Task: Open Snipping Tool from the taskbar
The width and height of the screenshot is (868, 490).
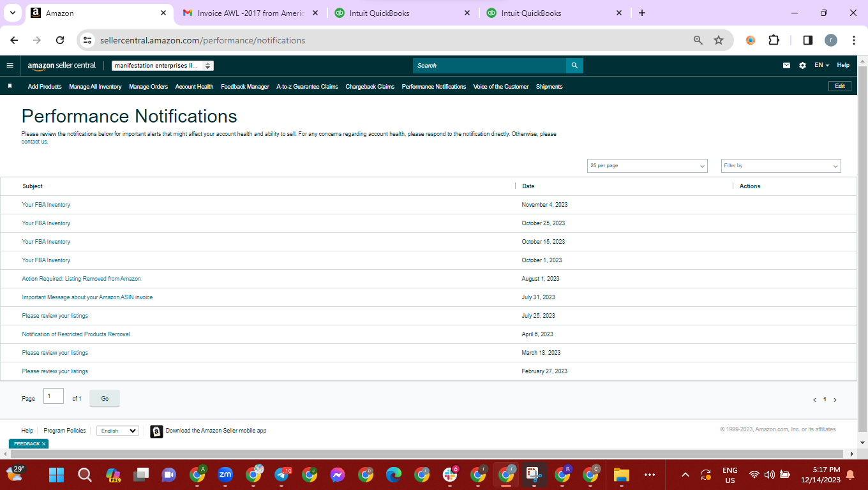Action: click(533, 475)
